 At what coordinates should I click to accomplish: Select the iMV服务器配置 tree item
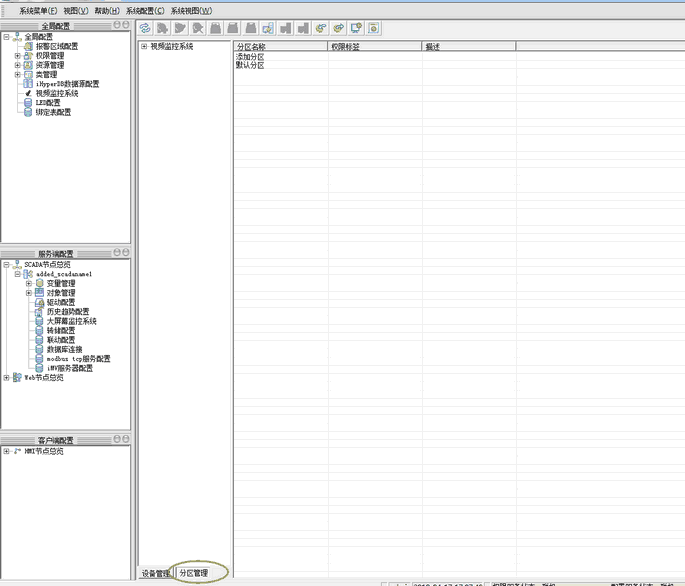point(70,368)
